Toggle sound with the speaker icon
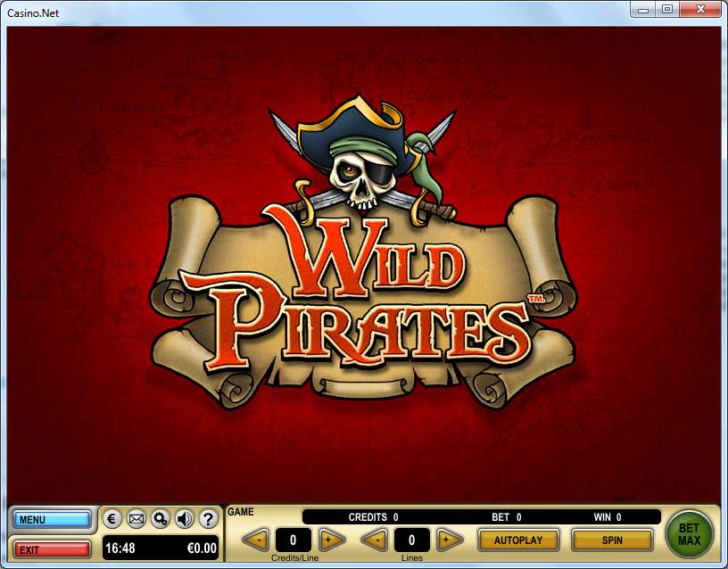This screenshot has height=569, width=728. tap(185, 518)
